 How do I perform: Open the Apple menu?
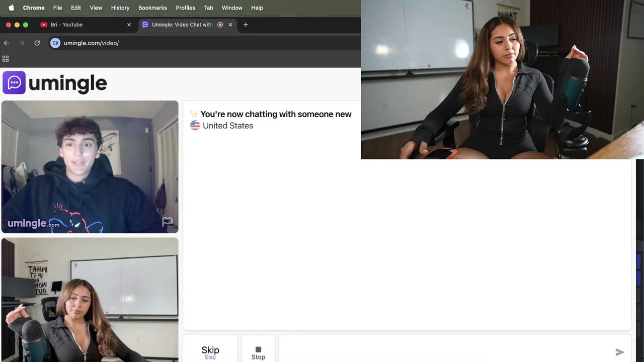click(x=11, y=8)
